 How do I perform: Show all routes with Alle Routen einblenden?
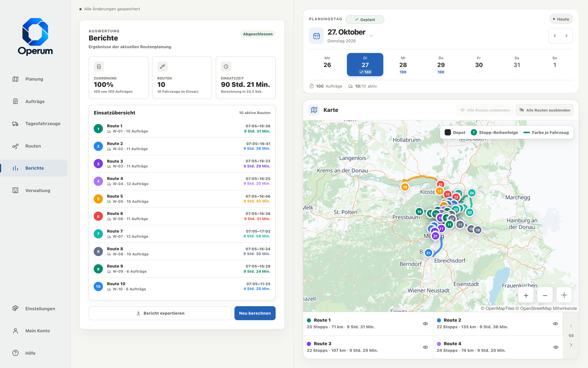[x=485, y=110]
